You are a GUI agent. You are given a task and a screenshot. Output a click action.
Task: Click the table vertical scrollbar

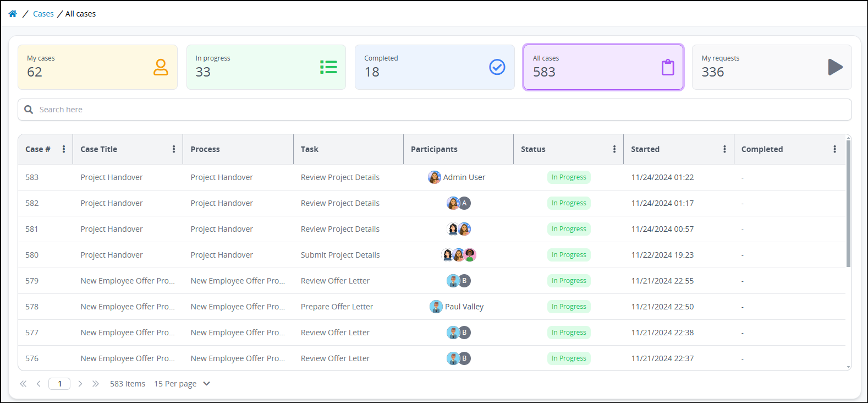pyautogui.click(x=848, y=204)
